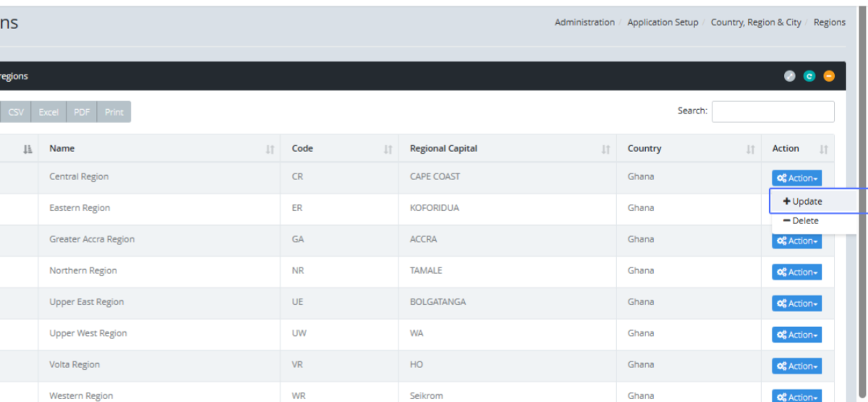
Task: Click the gray expand panel icon
Action: click(x=790, y=76)
